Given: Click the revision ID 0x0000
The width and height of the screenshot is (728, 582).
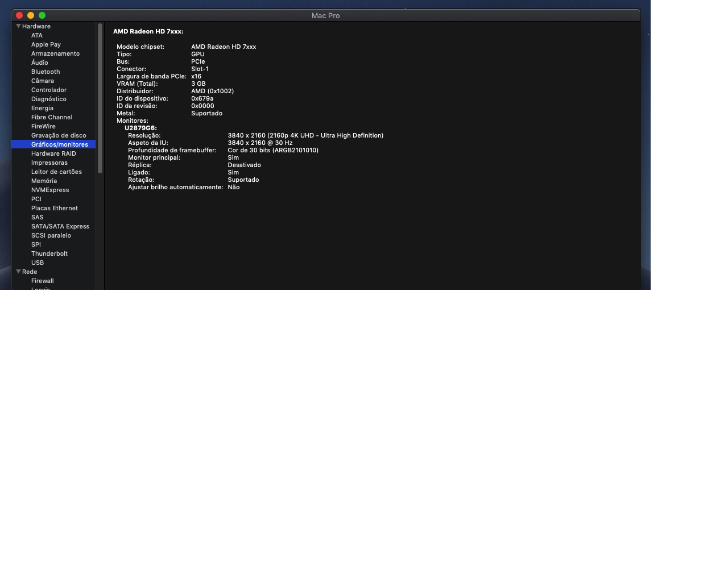Looking at the screenshot, I should coord(203,106).
